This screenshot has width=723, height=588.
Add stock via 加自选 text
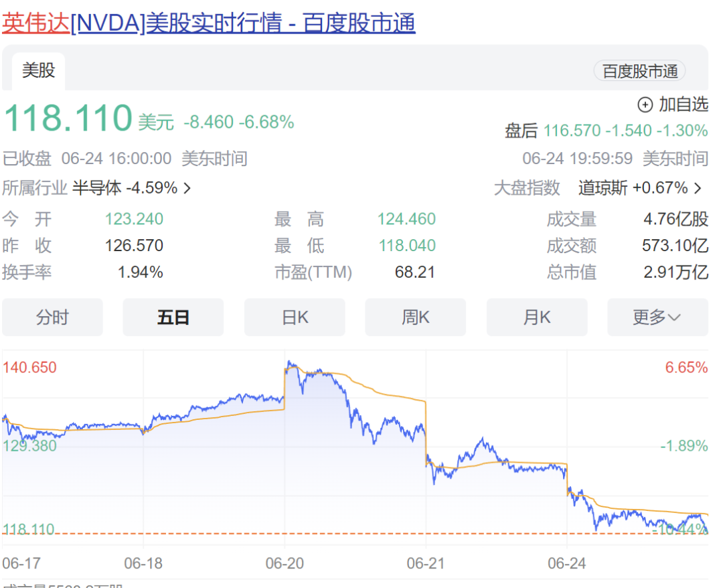point(684,104)
